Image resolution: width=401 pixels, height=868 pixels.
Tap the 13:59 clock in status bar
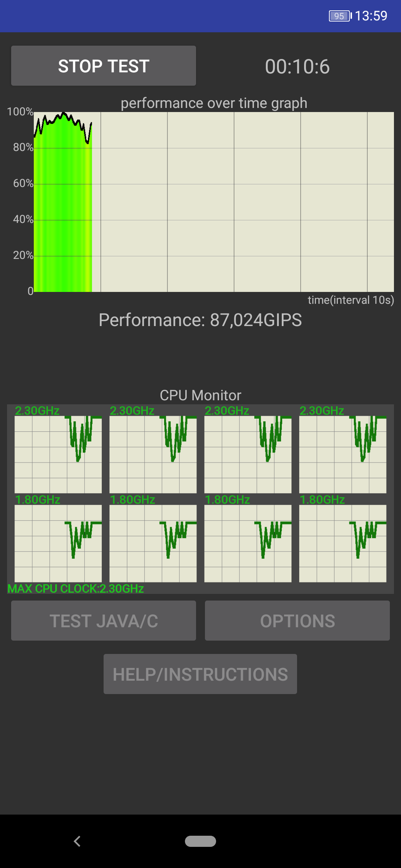coord(371,16)
